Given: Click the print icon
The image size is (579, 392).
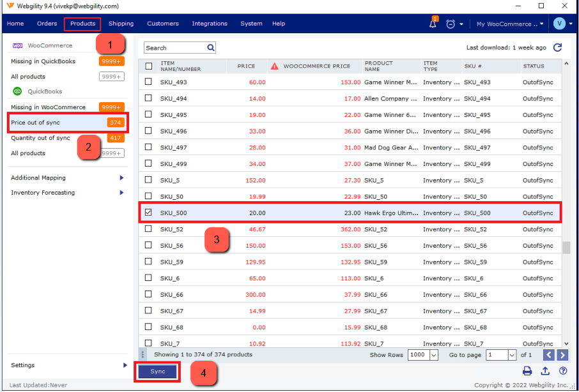Looking at the screenshot, I should [x=527, y=371].
